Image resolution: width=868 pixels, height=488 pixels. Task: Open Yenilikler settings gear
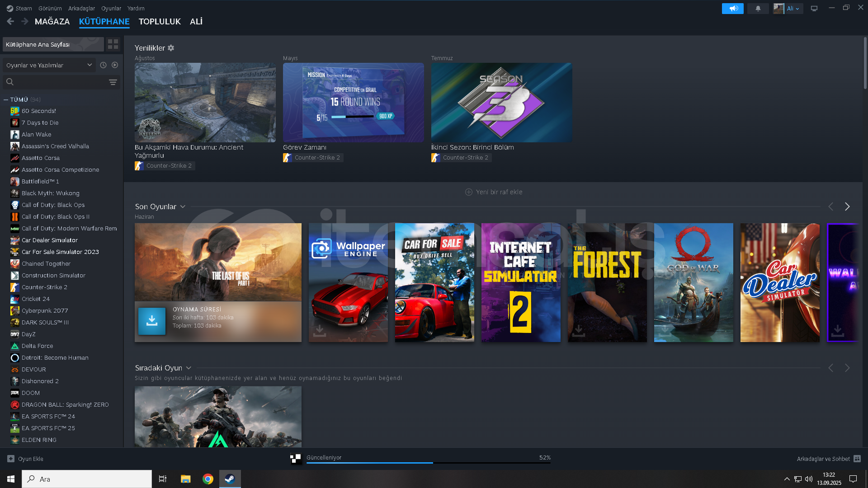[171, 48]
